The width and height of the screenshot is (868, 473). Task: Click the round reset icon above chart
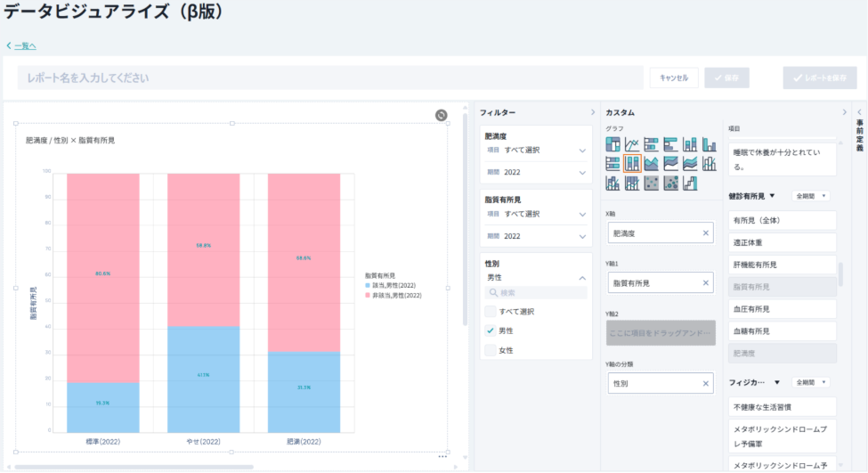point(442,115)
